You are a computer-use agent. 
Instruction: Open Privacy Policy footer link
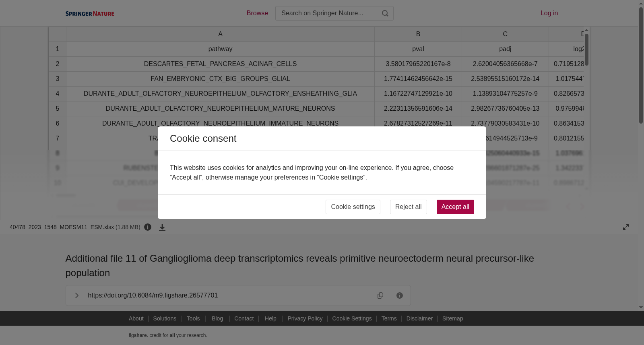tap(305, 318)
